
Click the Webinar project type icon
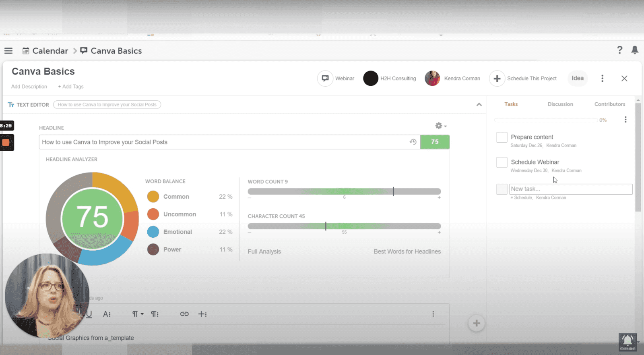tap(325, 78)
